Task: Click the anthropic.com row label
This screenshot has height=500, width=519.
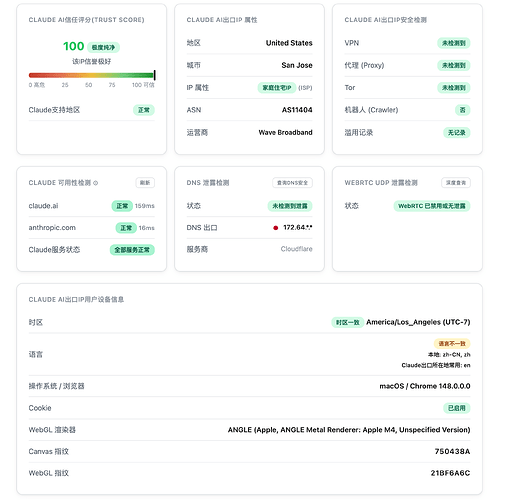Action: (52, 228)
